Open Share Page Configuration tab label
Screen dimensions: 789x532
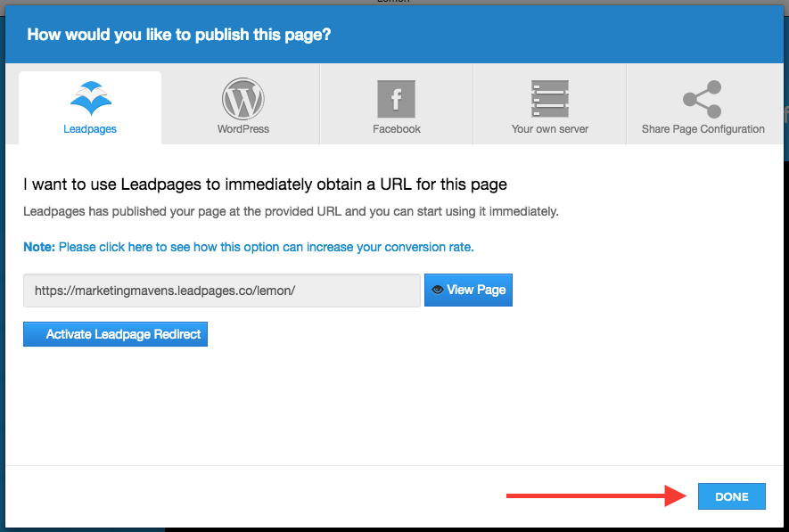(703, 129)
